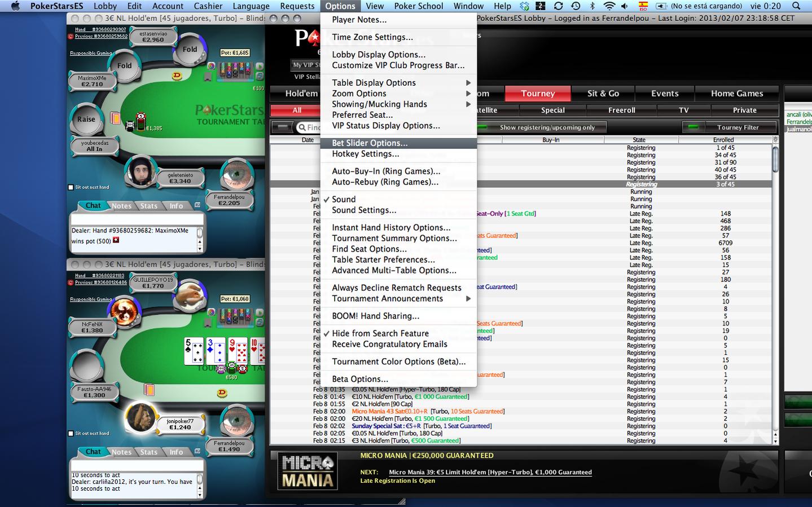
Task: Open Spotlight search magnifier in menu bar
Action: [x=796, y=6]
